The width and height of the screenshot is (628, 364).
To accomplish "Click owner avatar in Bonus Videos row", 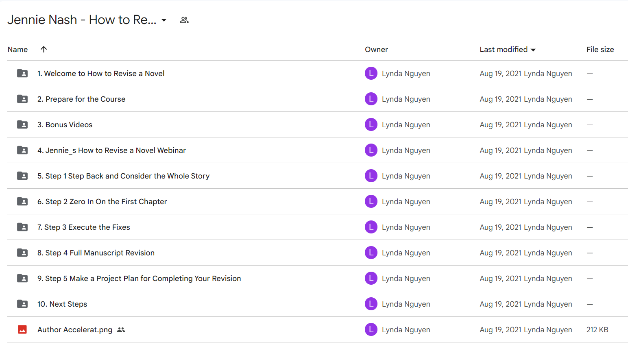I will [x=371, y=124].
